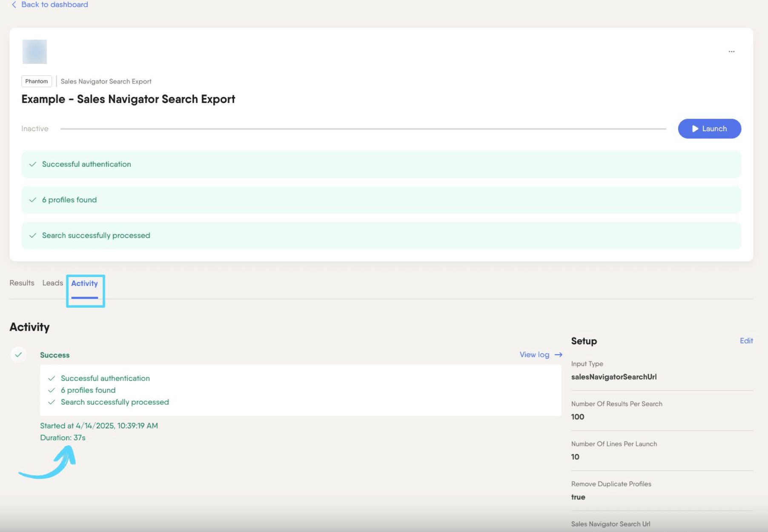The height and width of the screenshot is (532, 768).
Task: Click the Success status circle checkmark
Action: [x=18, y=355]
